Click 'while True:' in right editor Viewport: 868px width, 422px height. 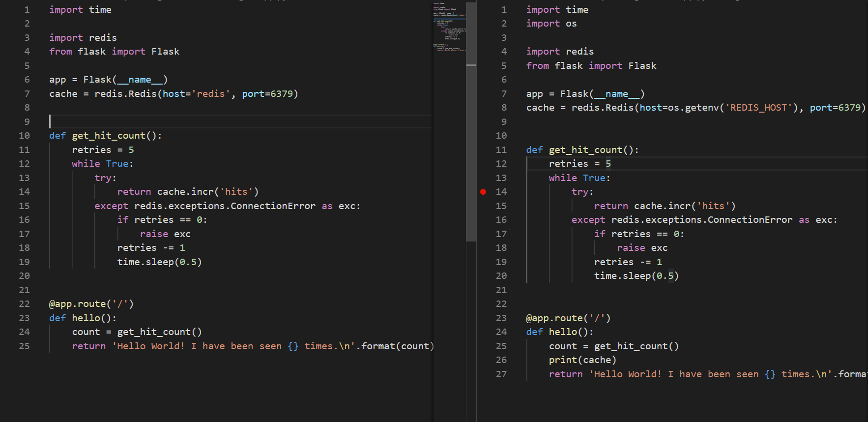coord(579,178)
